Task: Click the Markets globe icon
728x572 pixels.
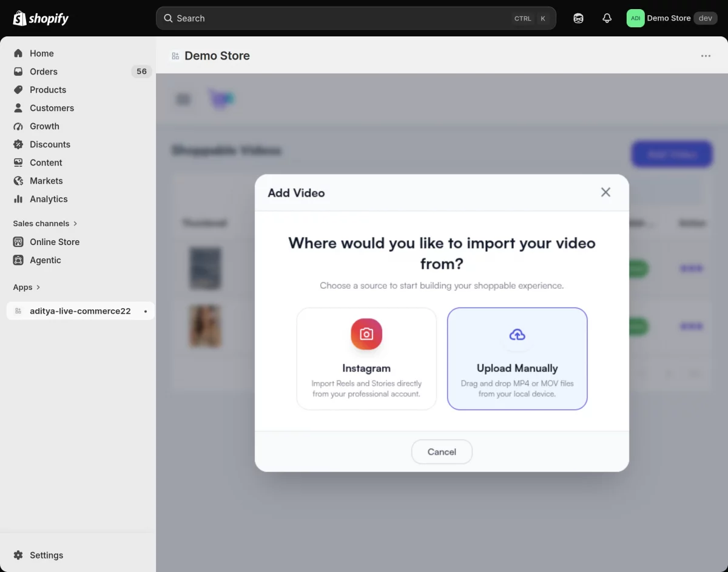Action: coord(18,181)
